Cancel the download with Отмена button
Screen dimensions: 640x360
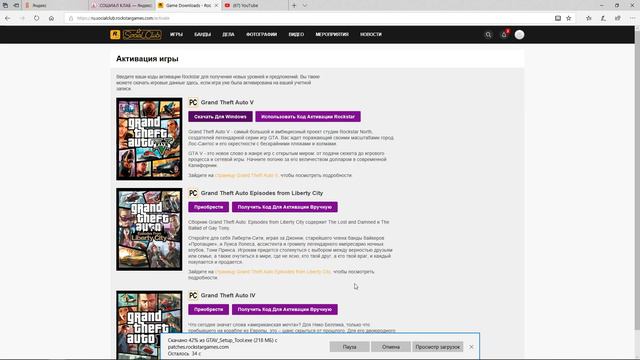391,347
